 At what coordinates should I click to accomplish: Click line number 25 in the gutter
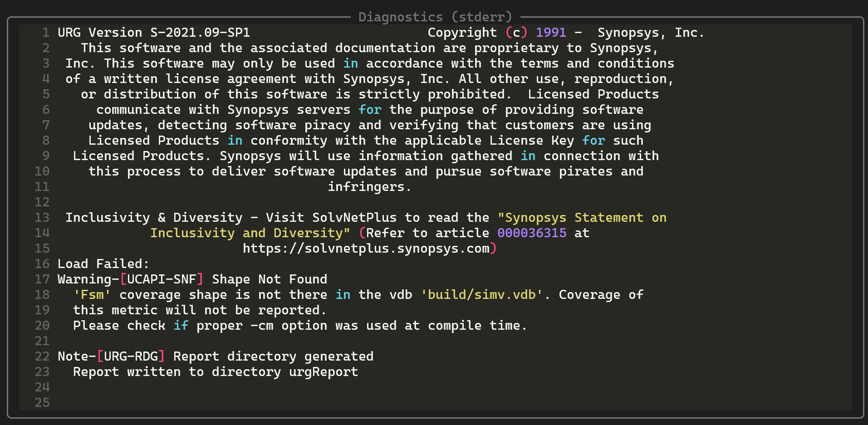click(42, 403)
